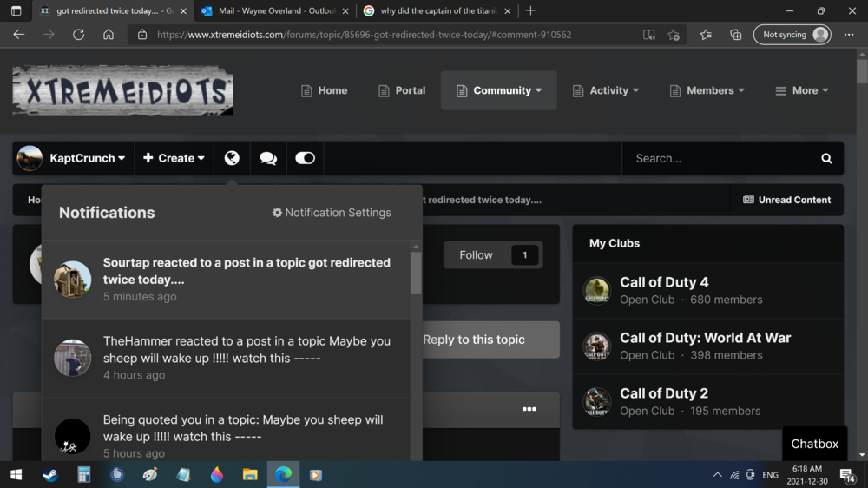
Task: Add page to favorites star icon
Action: coord(674,35)
